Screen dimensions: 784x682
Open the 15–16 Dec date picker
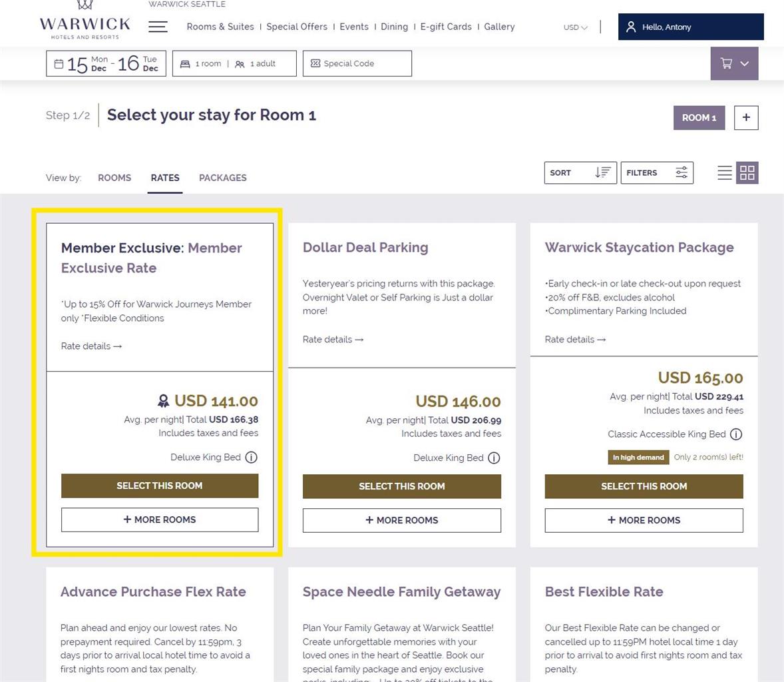(x=106, y=64)
